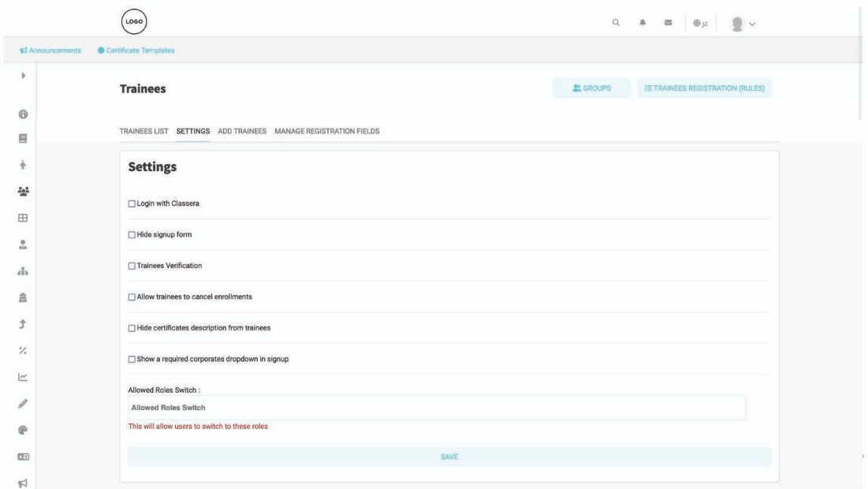Open the profile avatar dropdown
Viewport: 868px width, 489px height.
[x=742, y=23]
